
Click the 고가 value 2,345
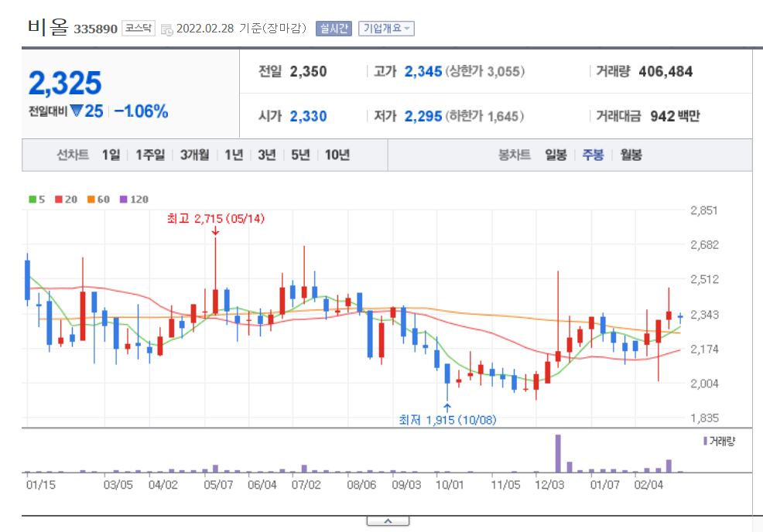(423, 71)
